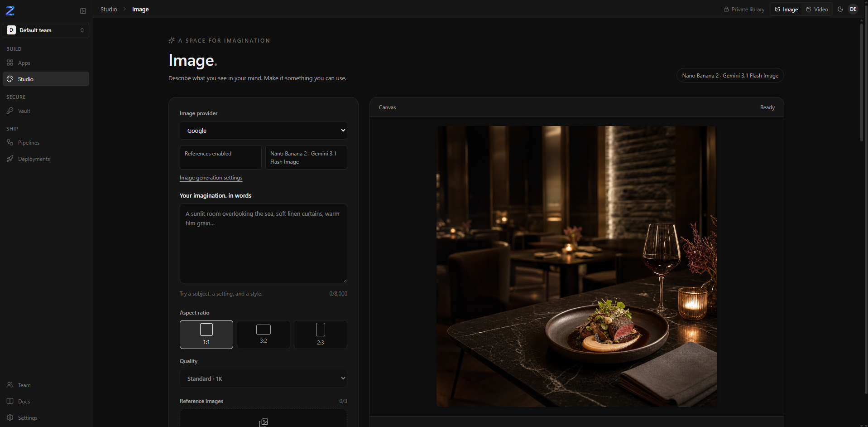Switch to the Video tab
Viewport: 868px width, 427px height.
(817, 9)
